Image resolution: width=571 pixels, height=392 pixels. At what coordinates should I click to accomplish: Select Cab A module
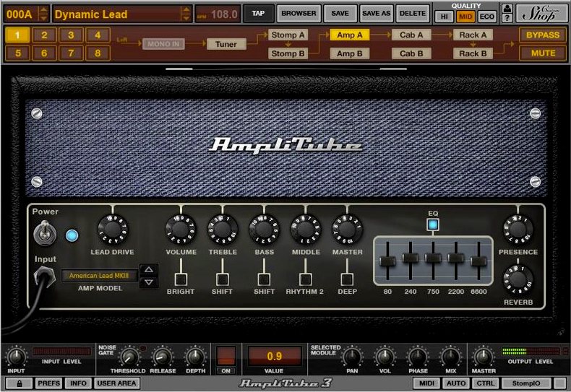[411, 35]
